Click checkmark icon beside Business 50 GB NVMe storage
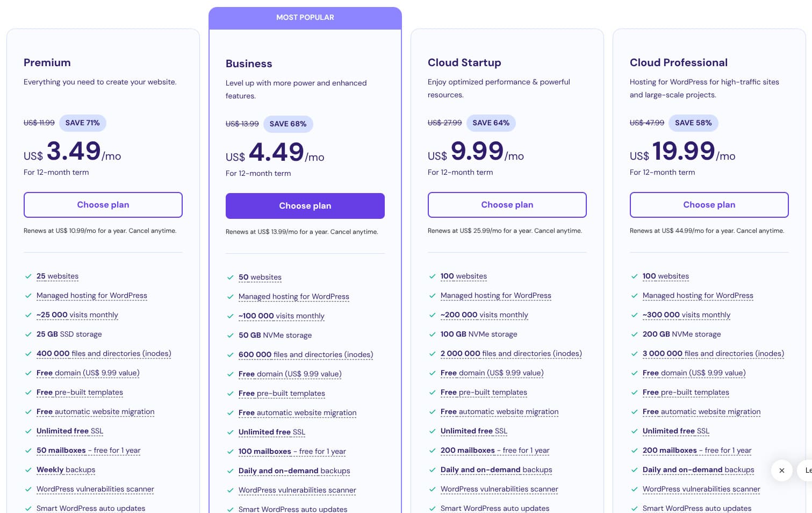Screen dimensions: 812x513 (x=231, y=336)
